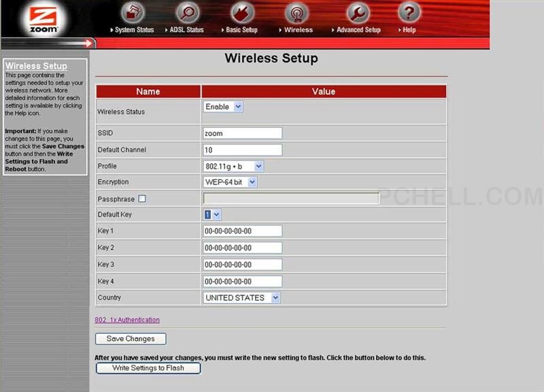Open the Advanced Setup wrench icon
This screenshot has width=544, height=392.
coord(358,12)
